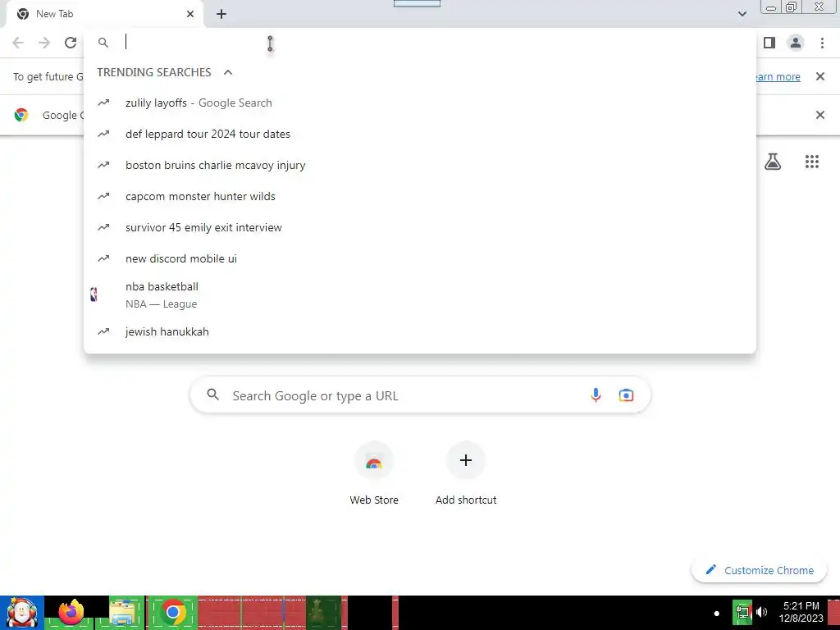Click the Customize Chrome button
This screenshot has height=630, width=840.
point(759,570)
